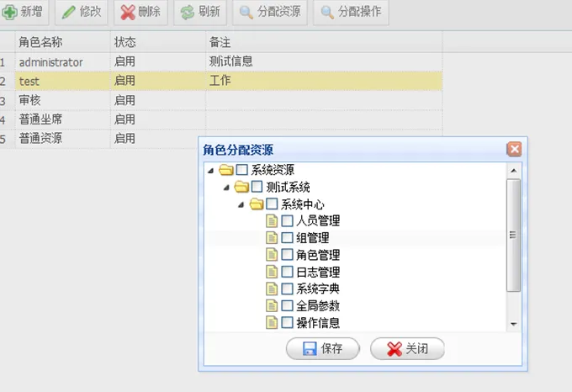The image size is (572, 392).
Task: Click the 角色管理 tree label
Action: tap(318, 255)
